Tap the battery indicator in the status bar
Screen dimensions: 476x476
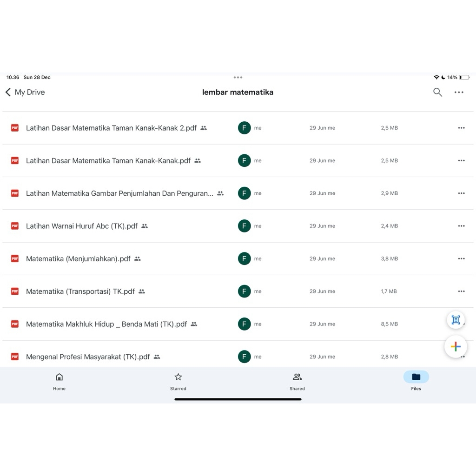pyautogui.click(x=464, y=78)
